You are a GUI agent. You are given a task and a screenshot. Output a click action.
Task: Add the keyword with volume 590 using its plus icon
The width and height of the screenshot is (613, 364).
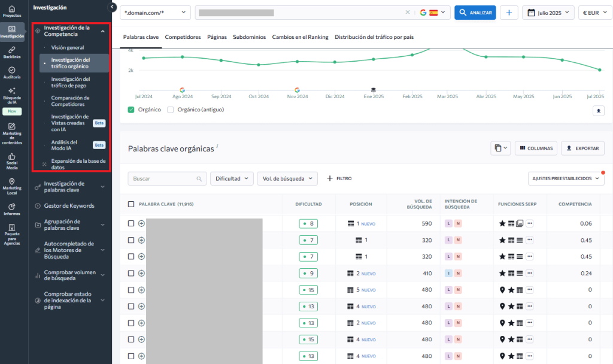(x=141, y=224)
